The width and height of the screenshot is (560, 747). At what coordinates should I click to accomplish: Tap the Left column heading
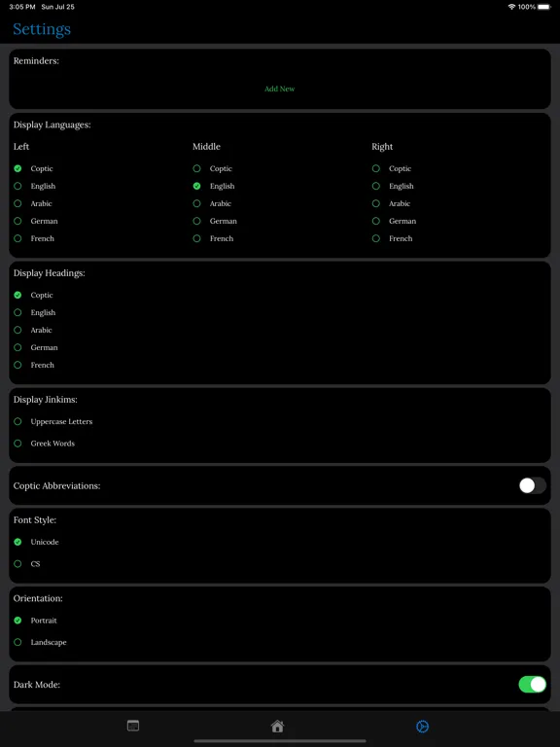(x=21, y=147)
